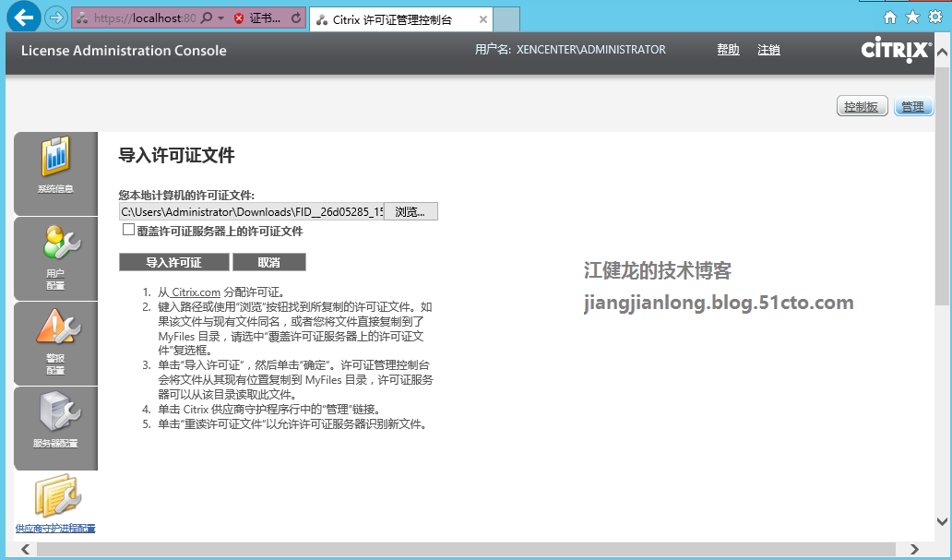The height and width of the screenshot is (560, 952).
Task: Click step 4 text about Citrix 供应商守护程序
Action: 269,410
